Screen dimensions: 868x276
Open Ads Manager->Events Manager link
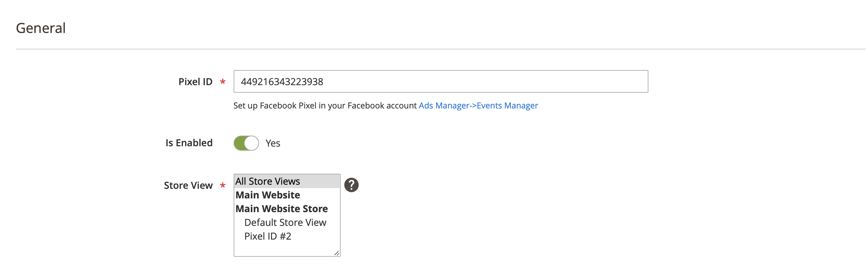[x=478, y=105]
